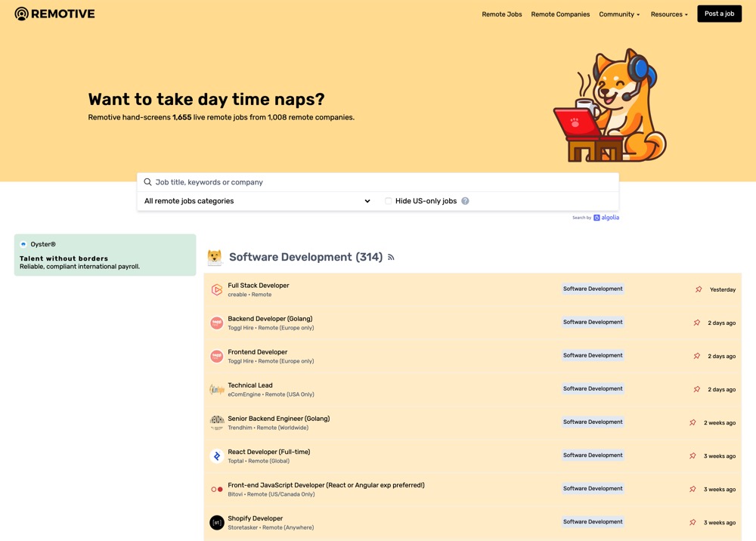The width and height of the screenshot is (756, 541).
Task: Click Software Development tag on React Developer row
Action: [593, 456]
